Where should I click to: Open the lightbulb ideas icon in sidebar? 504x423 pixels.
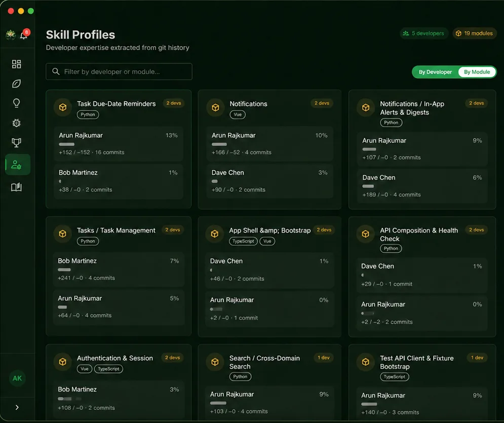16,103
